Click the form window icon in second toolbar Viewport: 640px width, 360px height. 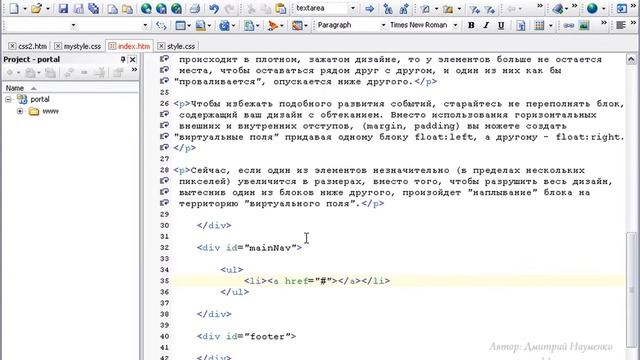coord(180,25)
